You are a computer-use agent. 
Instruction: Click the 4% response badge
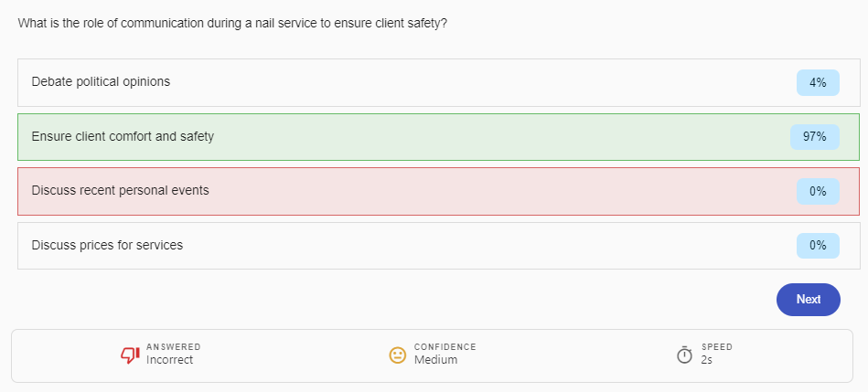[x=818, y=82]
